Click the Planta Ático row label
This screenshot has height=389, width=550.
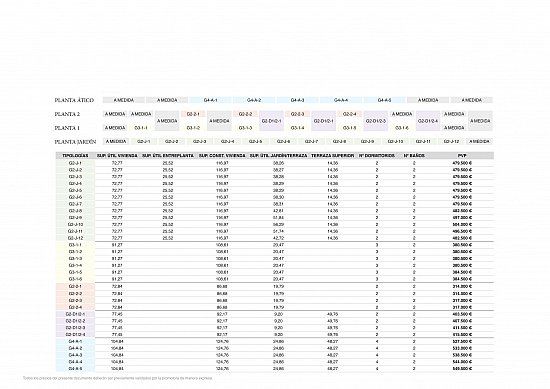74,100
